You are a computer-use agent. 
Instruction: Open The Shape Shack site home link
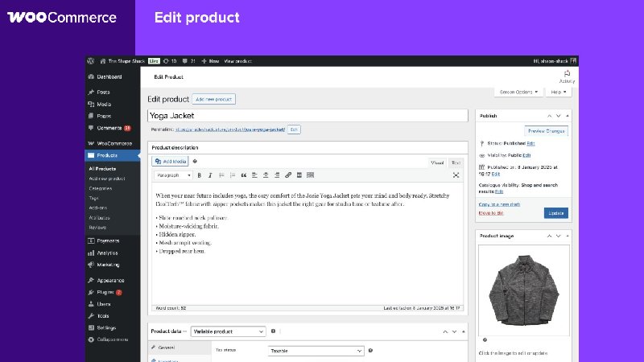[122, 61]
